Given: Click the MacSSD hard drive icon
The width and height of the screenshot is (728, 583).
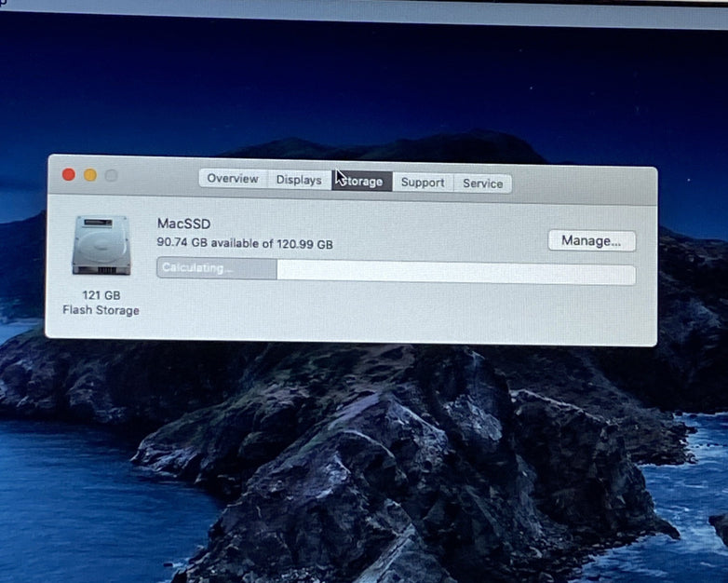Looking at the screenshot, I should 101,245.
